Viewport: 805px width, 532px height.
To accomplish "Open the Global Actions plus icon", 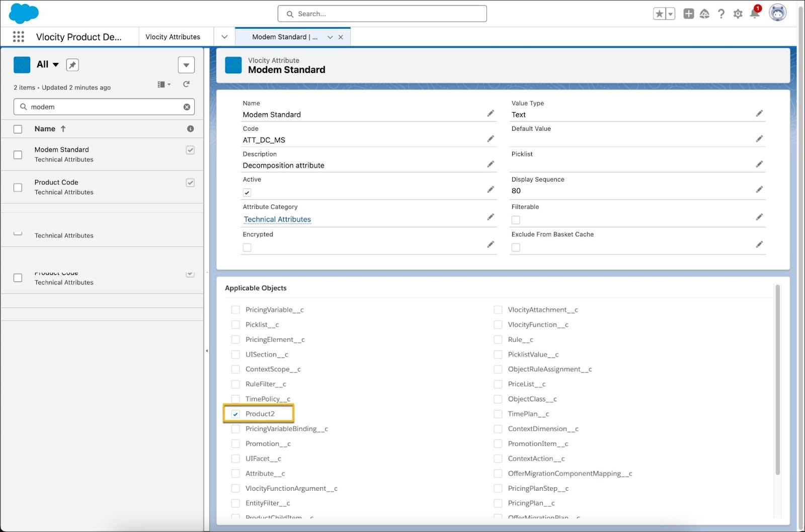I will pos(689,14).
